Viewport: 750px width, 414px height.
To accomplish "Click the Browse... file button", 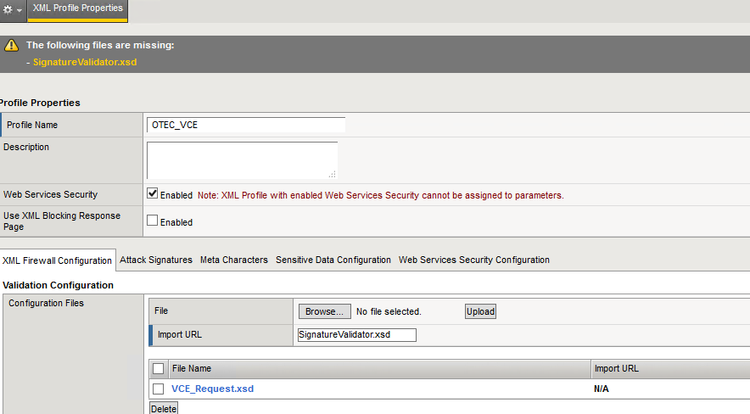I will pos(324,311).
